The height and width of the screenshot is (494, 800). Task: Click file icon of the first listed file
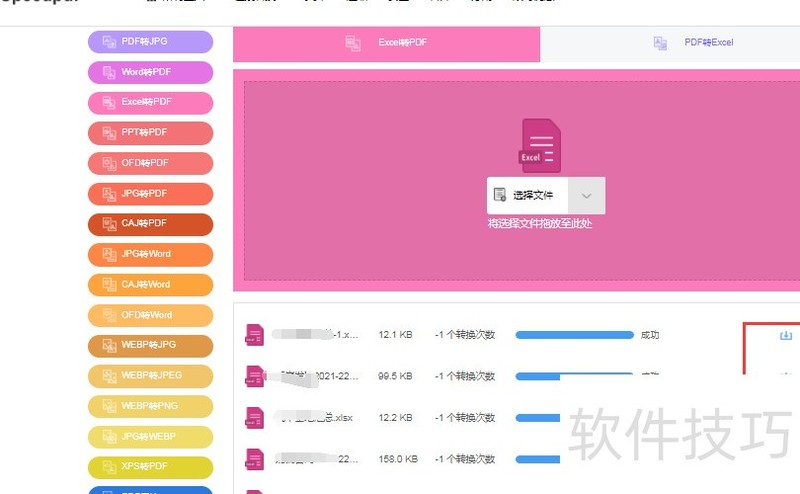tap(254, 335)
